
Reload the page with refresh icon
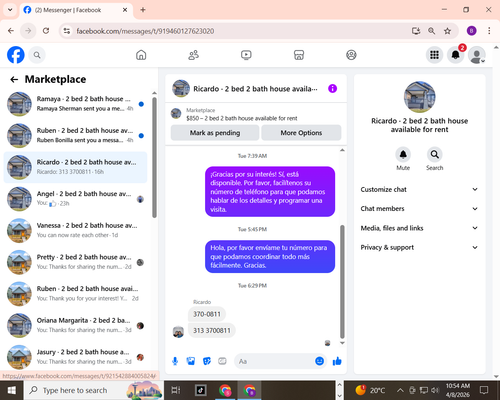pos(46,31)
